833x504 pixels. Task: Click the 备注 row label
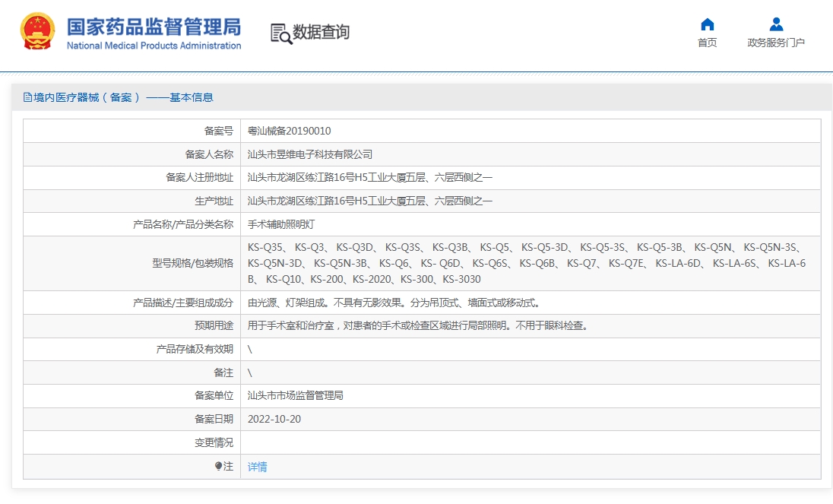coord(223,372)
